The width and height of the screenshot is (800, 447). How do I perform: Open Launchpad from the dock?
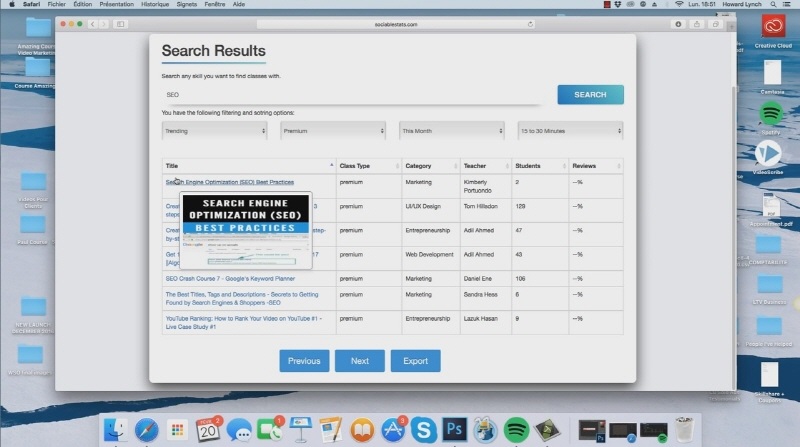click(x=177, y=430)
